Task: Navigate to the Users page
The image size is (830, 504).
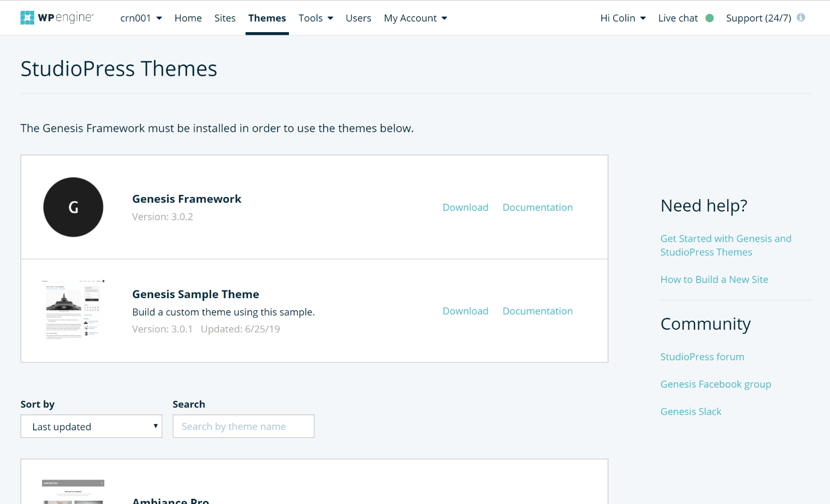Action: [x=358, y=18]
